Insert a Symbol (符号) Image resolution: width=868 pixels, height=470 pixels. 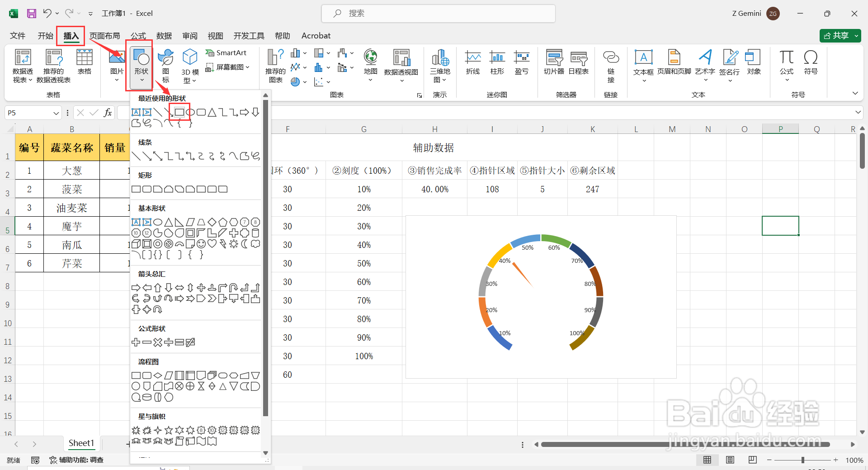(x=811, y=62)
